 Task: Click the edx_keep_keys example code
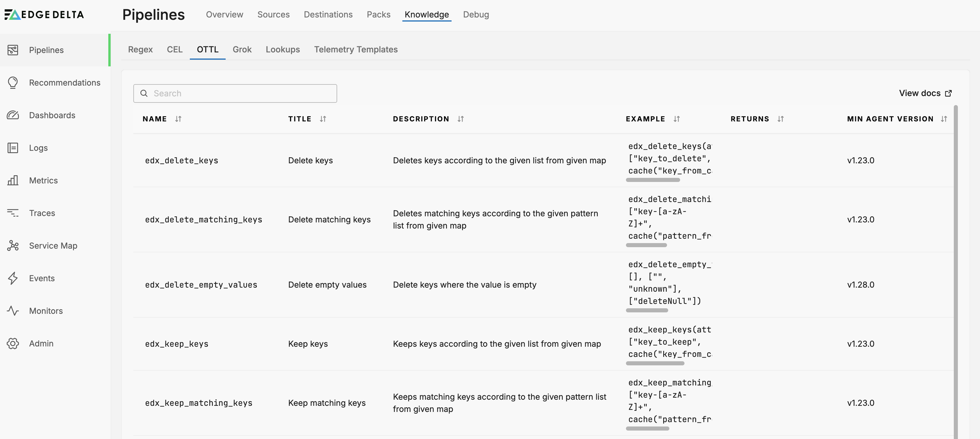click(x=670, y=342)
